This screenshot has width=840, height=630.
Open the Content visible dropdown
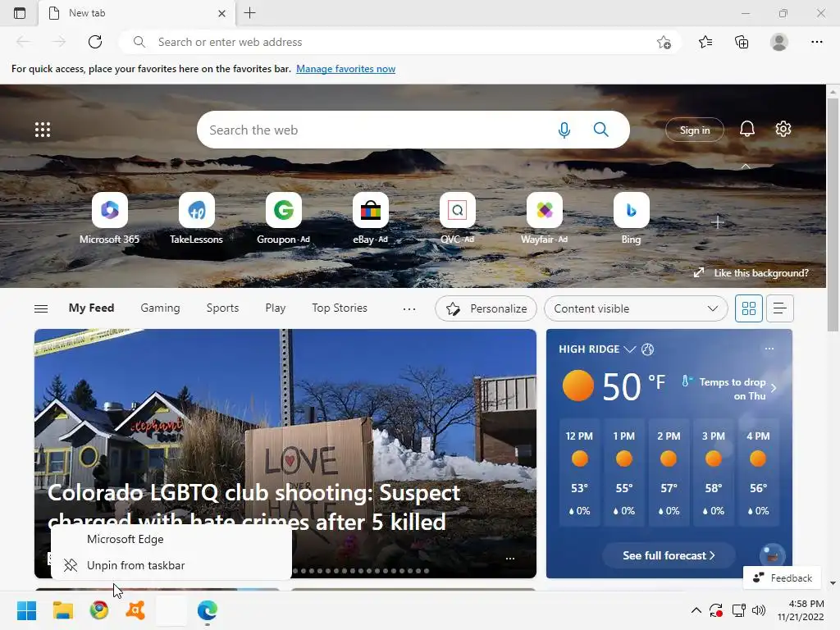636,308
